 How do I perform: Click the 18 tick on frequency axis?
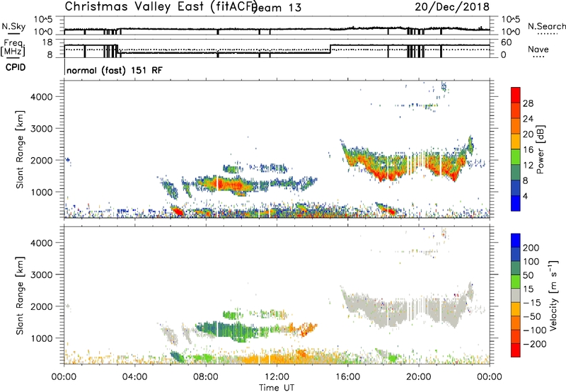click(x=47, y=42)
